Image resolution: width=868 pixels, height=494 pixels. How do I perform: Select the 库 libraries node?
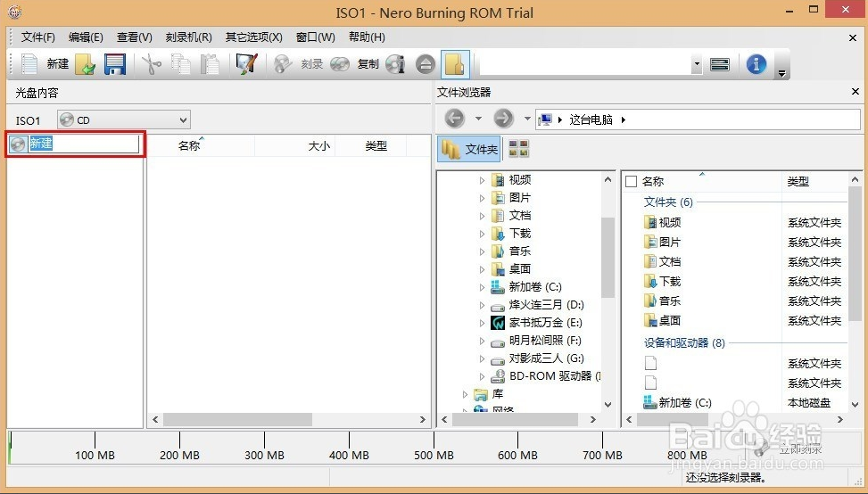pyautogui.click(x=489, y=394)
